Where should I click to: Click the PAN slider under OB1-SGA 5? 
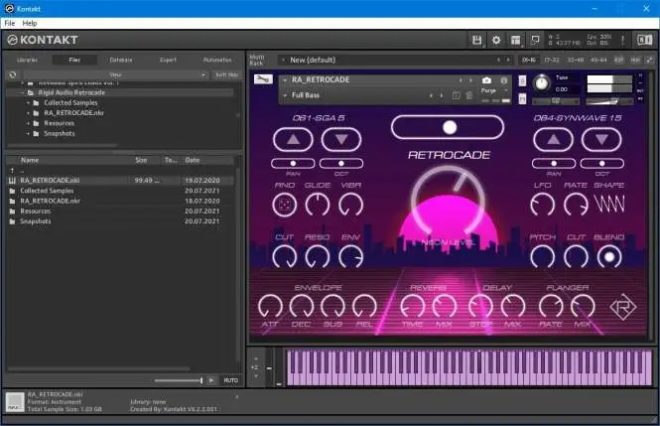tap(293, 163)
